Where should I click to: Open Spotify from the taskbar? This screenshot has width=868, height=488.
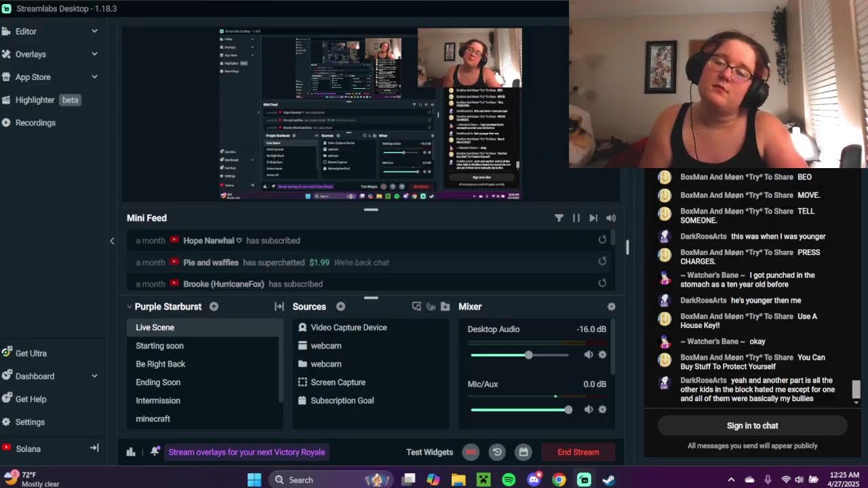pos(509,480)
